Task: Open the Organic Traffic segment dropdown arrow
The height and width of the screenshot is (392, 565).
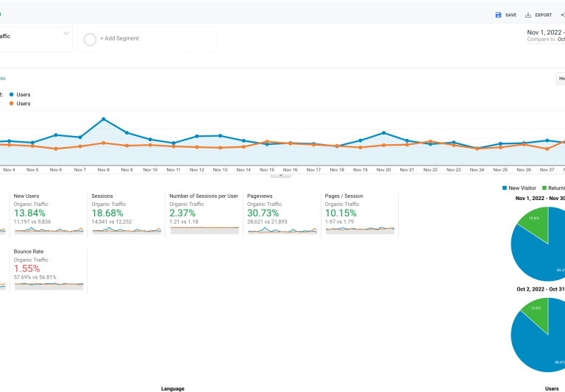Action: coord(66,33)
